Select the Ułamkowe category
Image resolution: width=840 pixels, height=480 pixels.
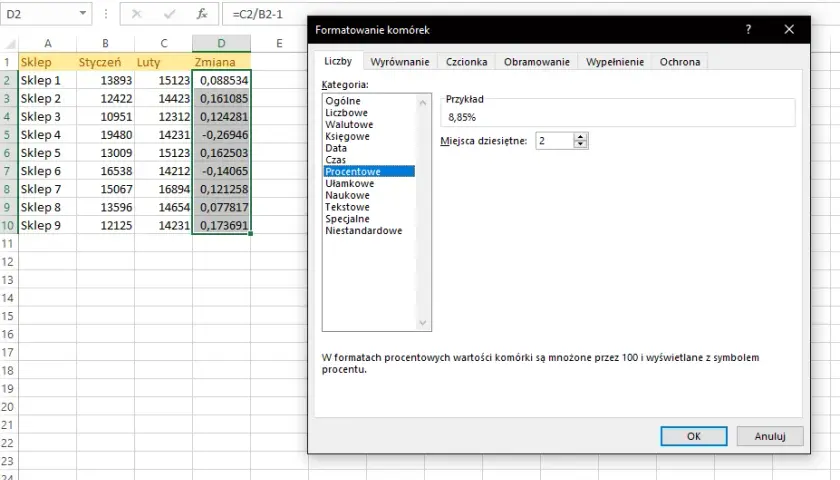tap(369, 183)
